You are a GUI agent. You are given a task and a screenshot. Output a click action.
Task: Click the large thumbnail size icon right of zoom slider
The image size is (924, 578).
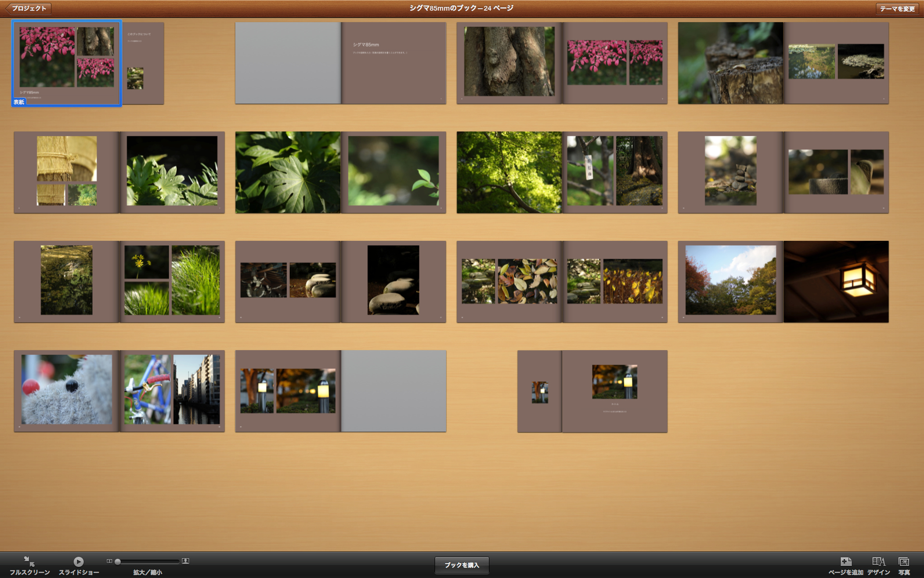186,561
